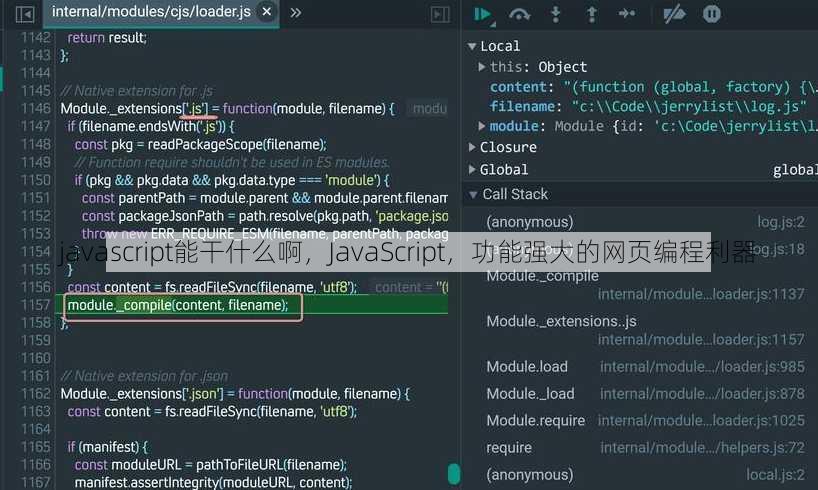Resume script execution

coord(484,14)
